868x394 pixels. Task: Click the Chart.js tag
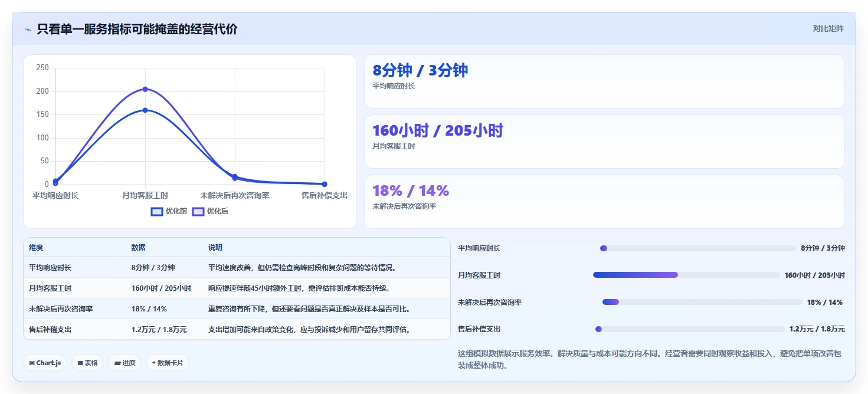tap(45, 363)
